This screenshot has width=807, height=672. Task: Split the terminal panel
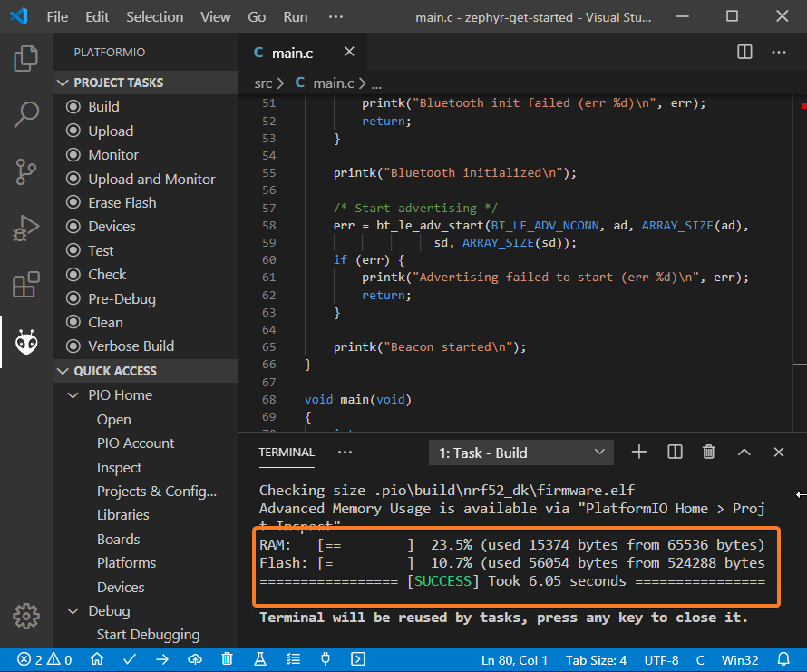click(675, 453)
